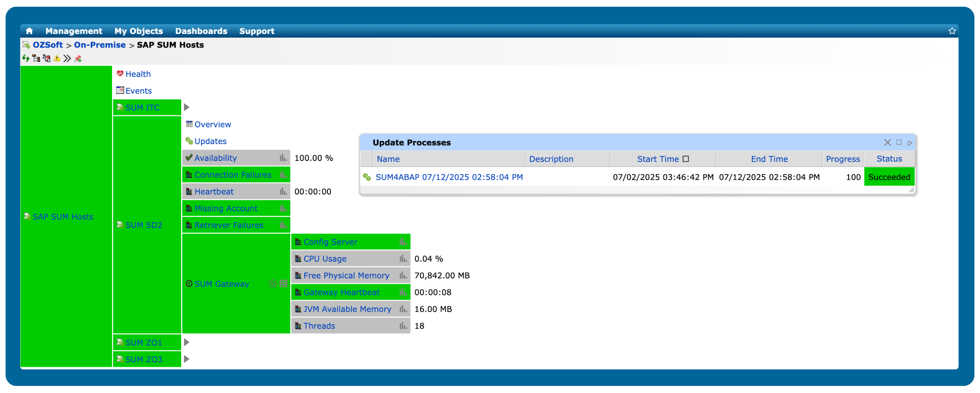This screenshot has width=980, height=393.
Task: Follow the On-Premise breadcrumb link
Action: (x=100, y=44)
